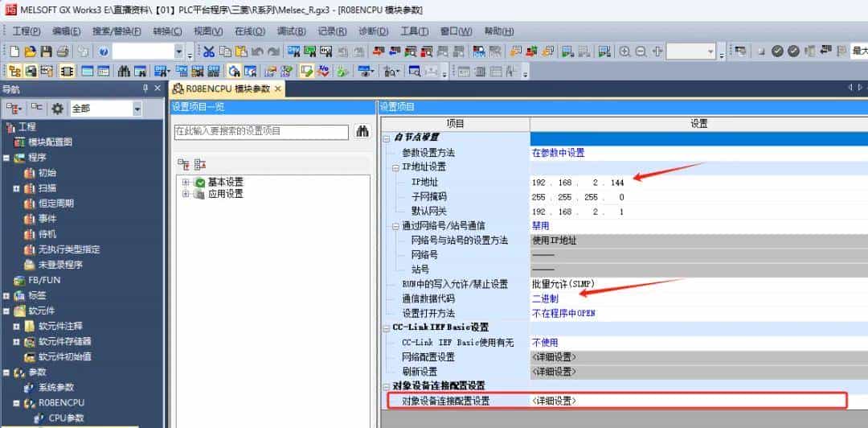Expand the 扫描 node in navigation tree
The height and width of the screenshot is (428, 868).
point(17,188)
